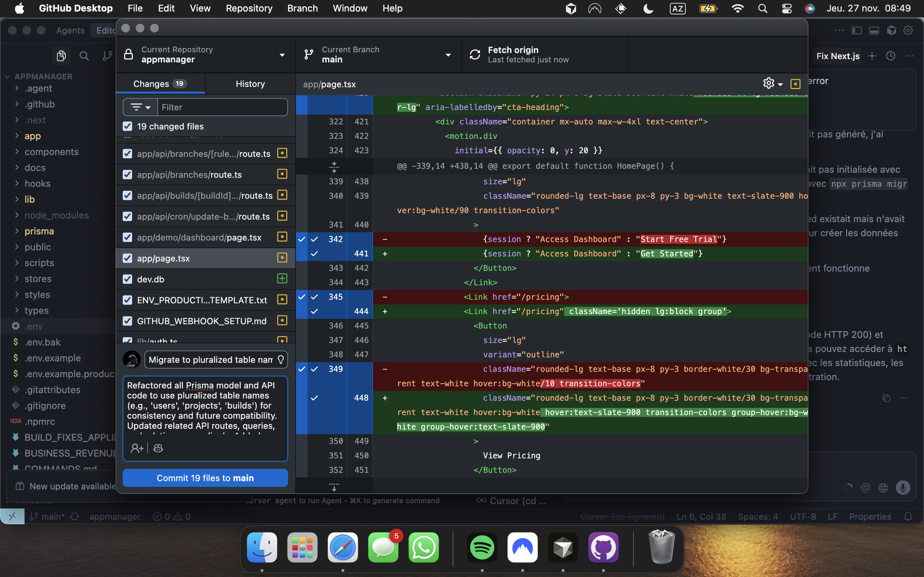Uncheck dev.db from the changed files

(x=127, y=279)
